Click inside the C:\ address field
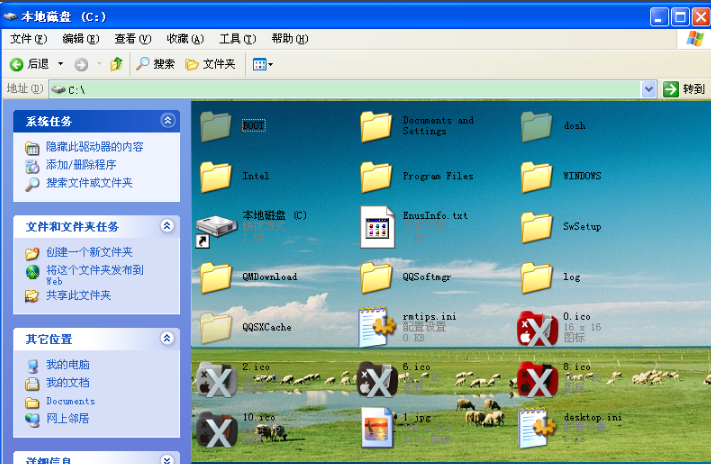This screenshot has height=464, width=711. (350, 89)
